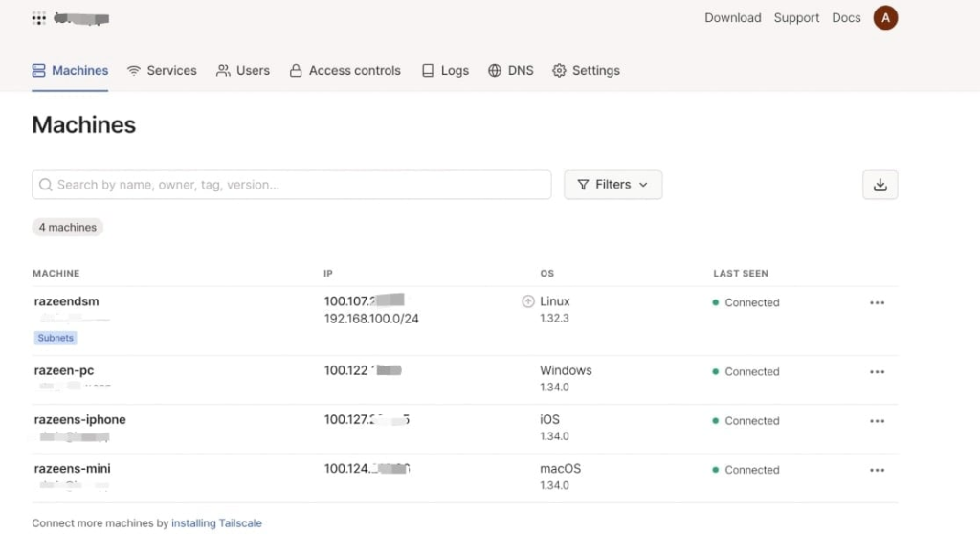Screen dimensions: 980x555
Task: Click the update-available icon beside Linux
Action: tap(528, 301)
